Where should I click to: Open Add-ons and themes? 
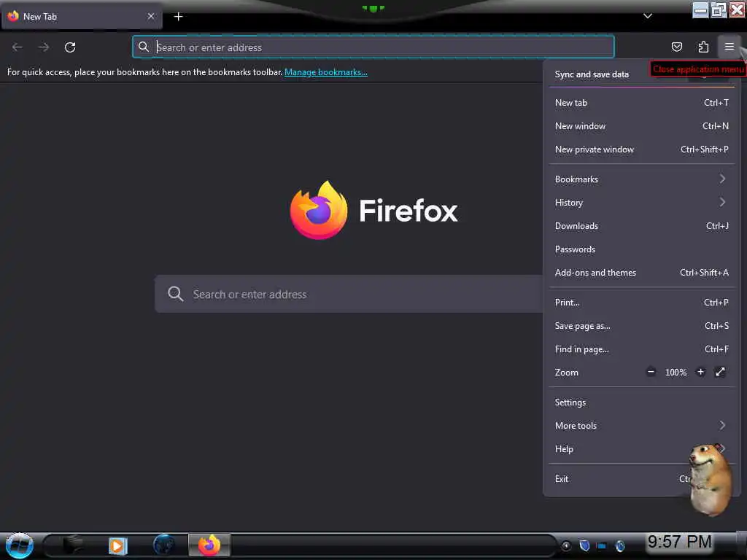click(641, 273)
